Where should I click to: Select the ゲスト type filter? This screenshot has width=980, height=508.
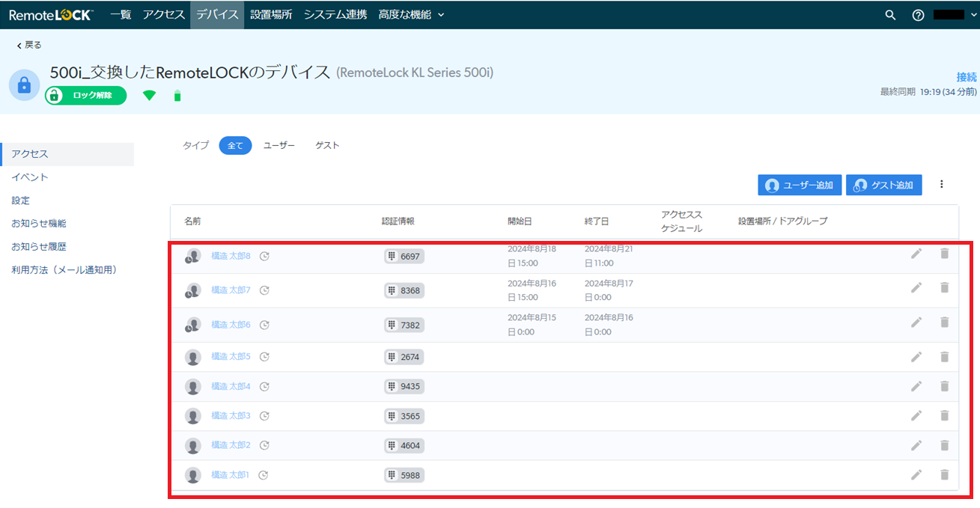coord(327,146)
